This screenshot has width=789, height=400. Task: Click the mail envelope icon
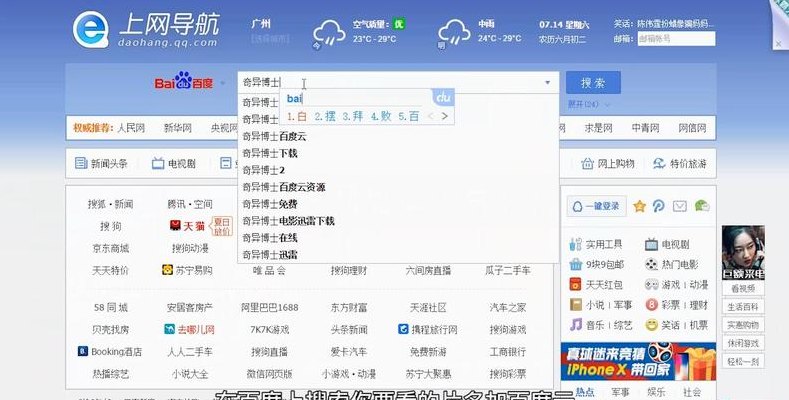[x=680, y=206]
